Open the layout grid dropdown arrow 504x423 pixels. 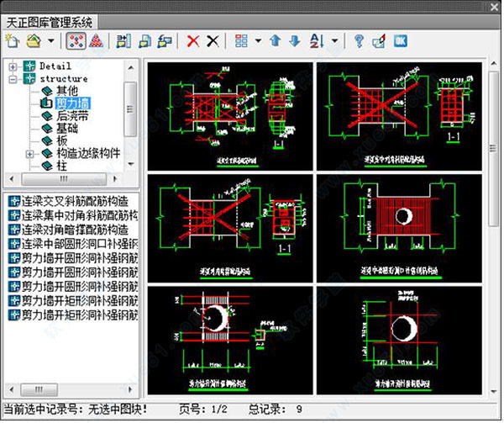click(x=257, y=40)
